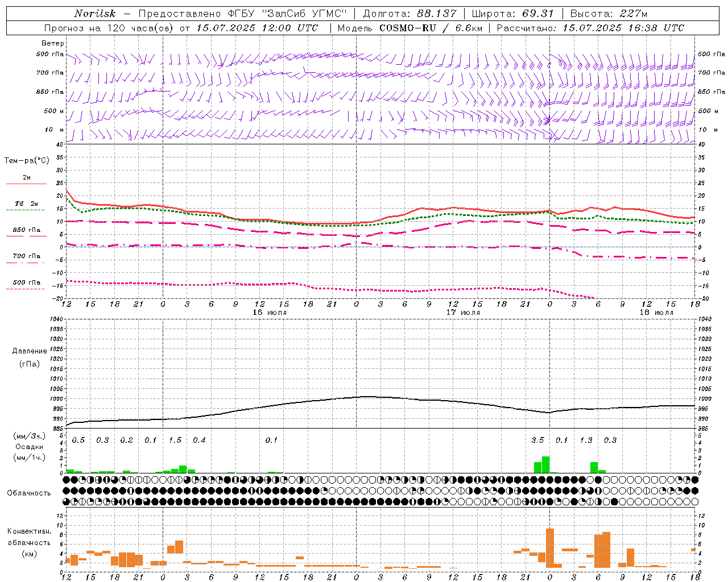The image size is (728, 582).
Task: Click the "16 июля" date label
Action: [270, 313]
